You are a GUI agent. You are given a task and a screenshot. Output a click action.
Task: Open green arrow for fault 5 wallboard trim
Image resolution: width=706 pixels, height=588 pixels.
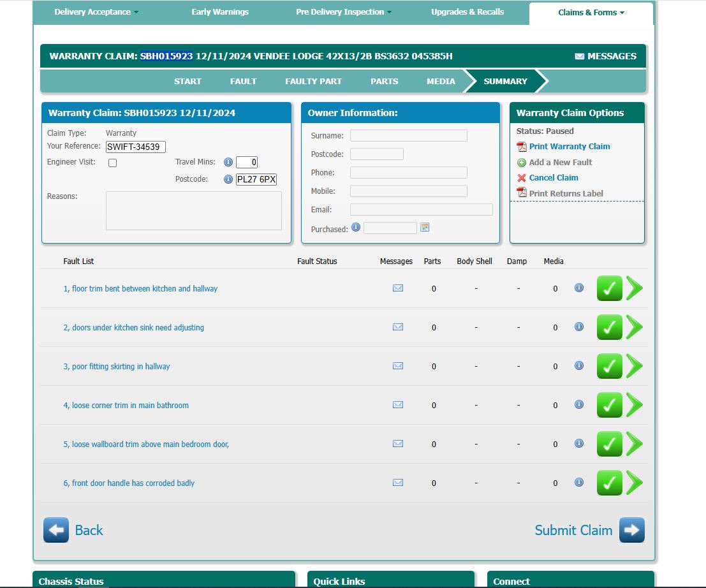tap(634, 444)
